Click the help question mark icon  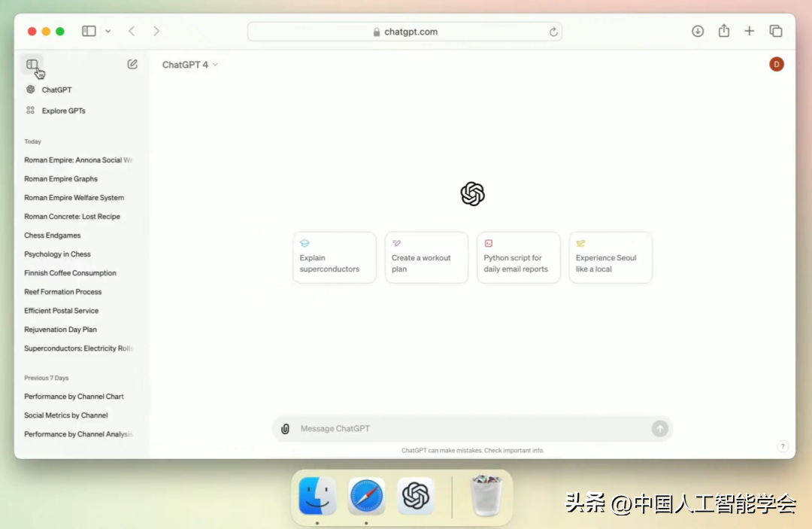(x=782, y=446)
